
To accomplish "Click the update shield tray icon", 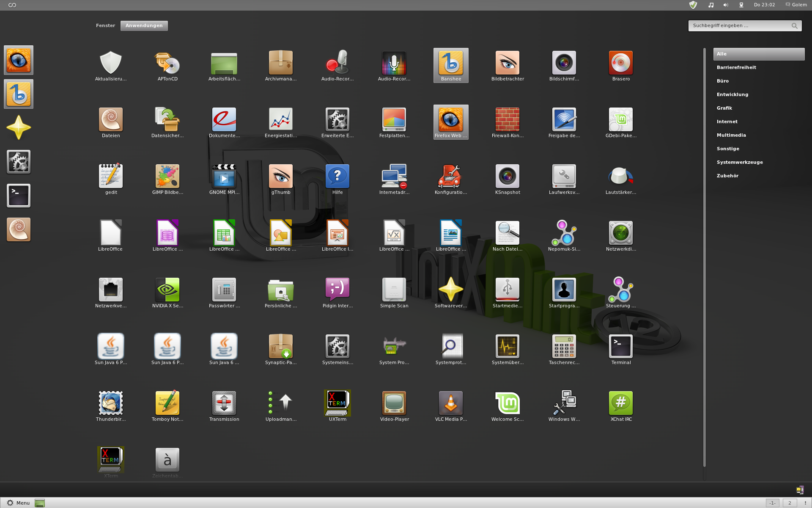I will 693,5.
